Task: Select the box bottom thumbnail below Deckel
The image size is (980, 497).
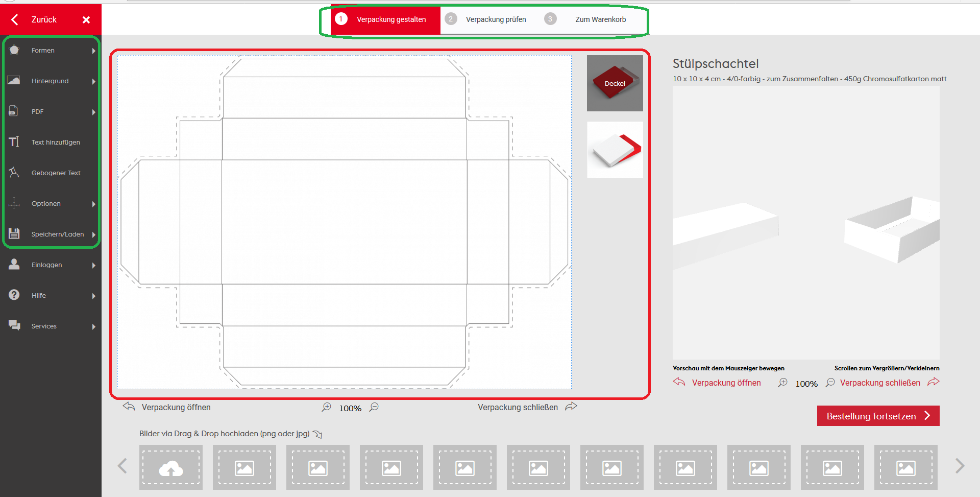Action: pos(615,150)
